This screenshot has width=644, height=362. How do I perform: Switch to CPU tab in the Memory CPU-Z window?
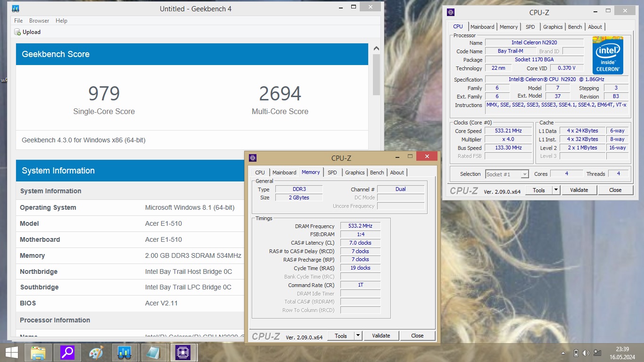[x=260, y=173]
